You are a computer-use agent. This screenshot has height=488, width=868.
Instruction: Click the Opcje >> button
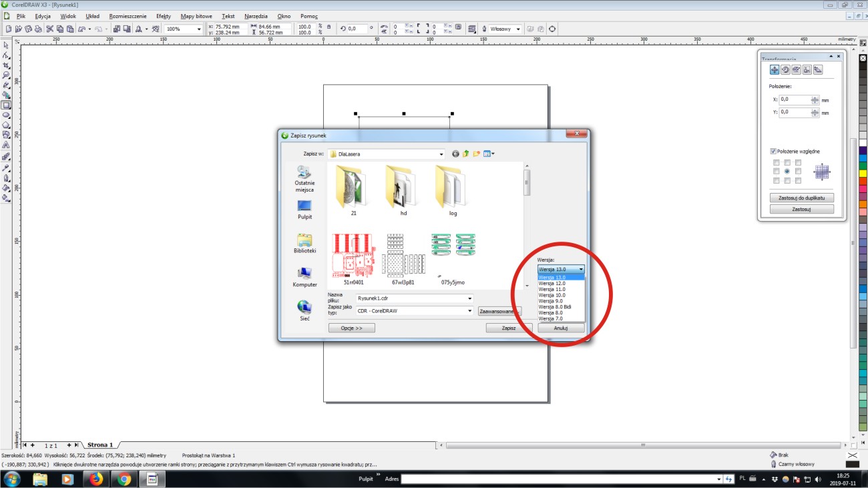tap(351, 328)
